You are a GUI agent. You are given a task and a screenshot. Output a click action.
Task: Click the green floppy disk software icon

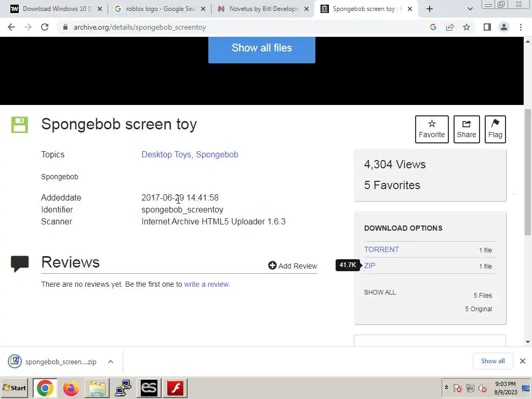pos(20,125)
